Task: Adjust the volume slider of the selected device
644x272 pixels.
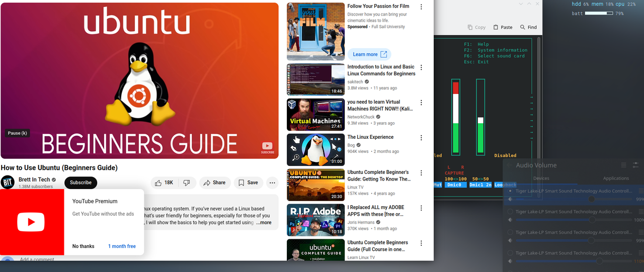Action: point(574,199)
